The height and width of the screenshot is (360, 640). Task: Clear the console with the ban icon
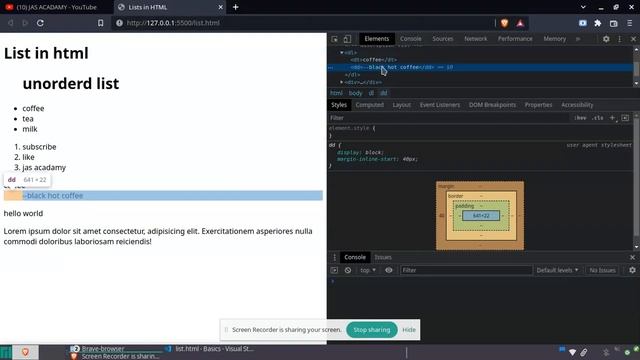point(348,270)
